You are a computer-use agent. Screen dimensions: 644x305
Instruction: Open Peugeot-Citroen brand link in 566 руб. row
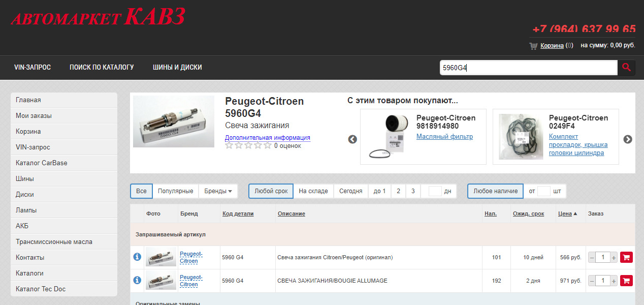[x=191, y=257]
